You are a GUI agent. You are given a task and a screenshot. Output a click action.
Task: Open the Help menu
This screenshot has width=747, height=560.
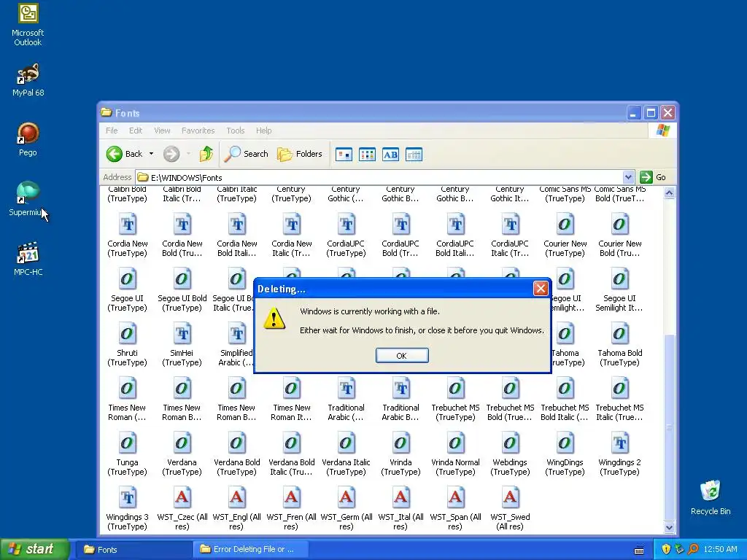pyautogui.click(x=263, y=131)
